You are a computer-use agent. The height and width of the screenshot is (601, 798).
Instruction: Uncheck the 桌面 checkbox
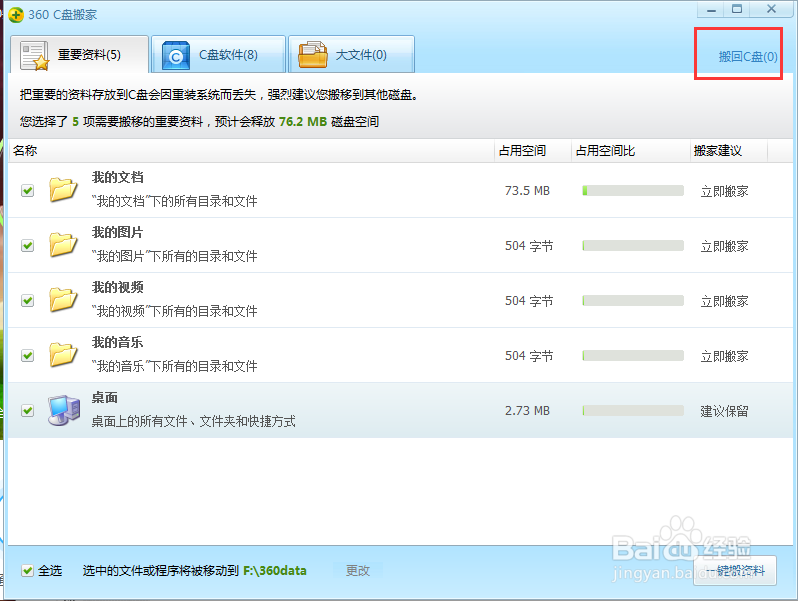click(27, 411)
